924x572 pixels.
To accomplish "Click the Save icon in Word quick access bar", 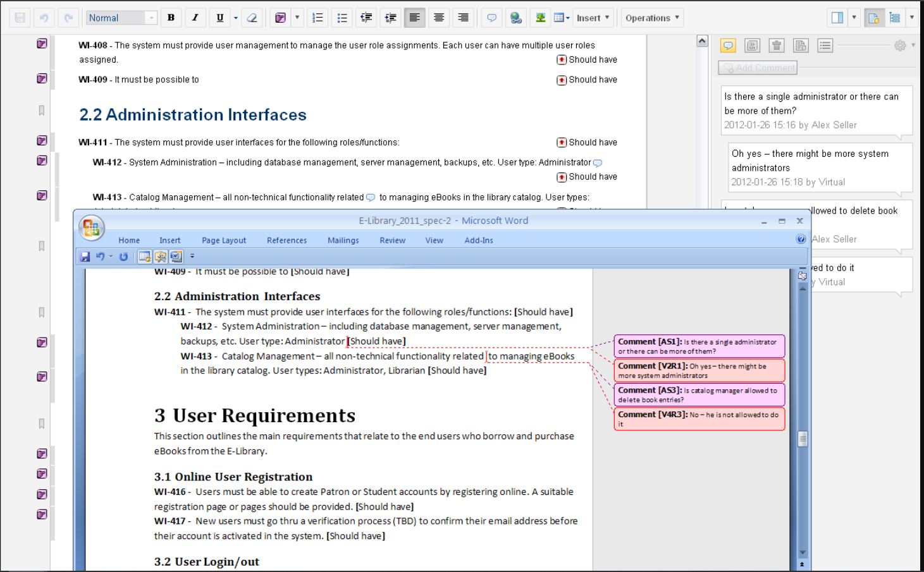I will 85,257.
